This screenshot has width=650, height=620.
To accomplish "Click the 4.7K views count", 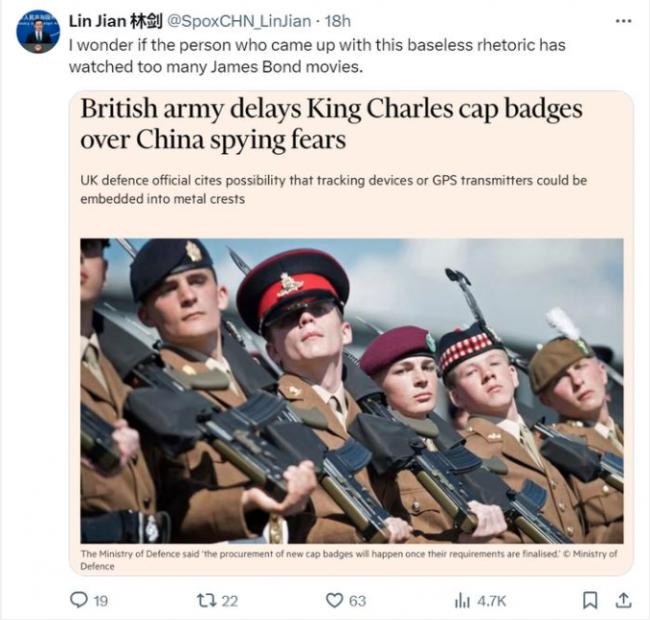I will [x=492, y=600].
